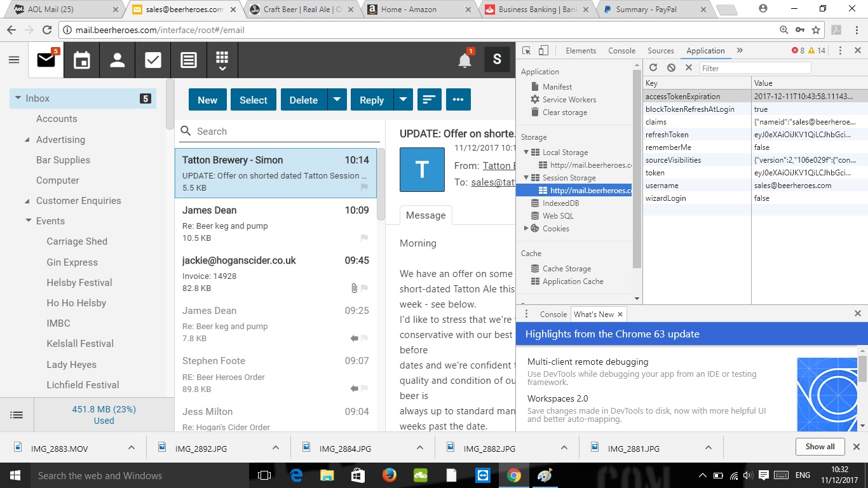Open the Delete button dropdown arrow
The width and height of the screenshot is (868, 488).
(x=337, y=100)
